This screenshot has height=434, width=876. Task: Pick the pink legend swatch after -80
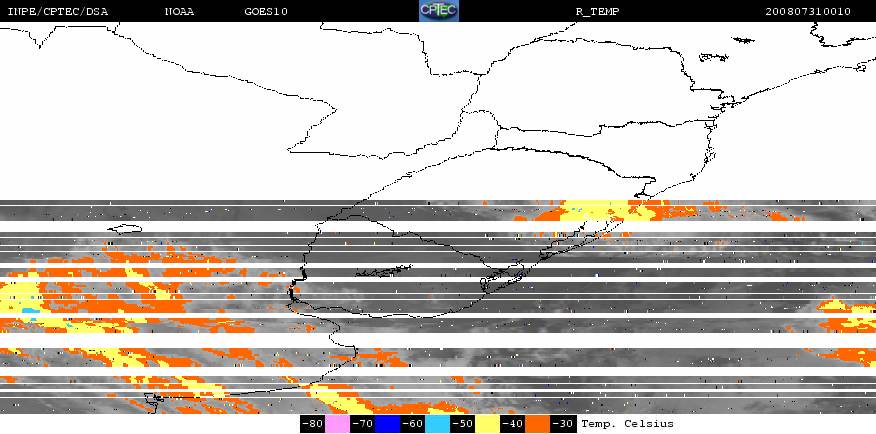pyautogui.click(x=337, y=424)
